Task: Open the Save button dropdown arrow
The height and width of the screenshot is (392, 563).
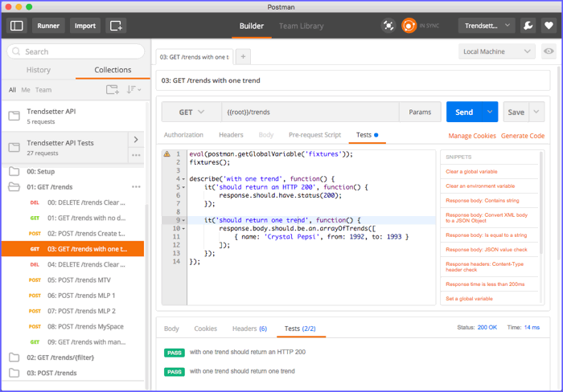Action: [536, 112]
